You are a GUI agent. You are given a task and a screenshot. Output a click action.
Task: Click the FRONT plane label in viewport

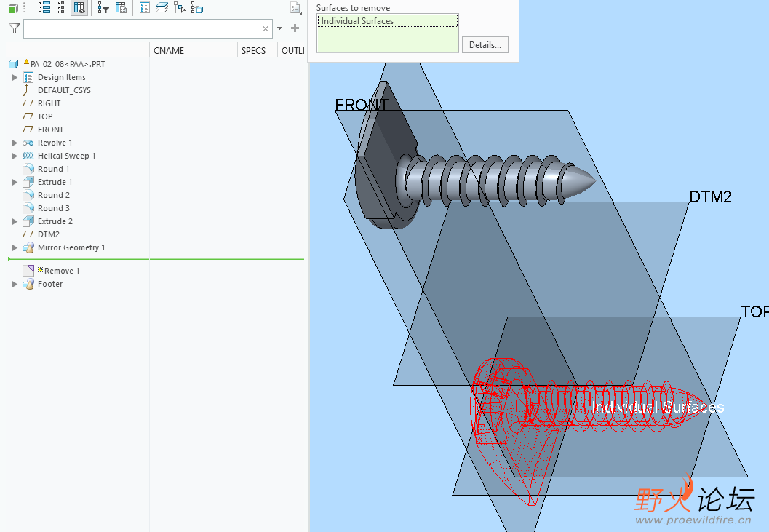(362, 105)
